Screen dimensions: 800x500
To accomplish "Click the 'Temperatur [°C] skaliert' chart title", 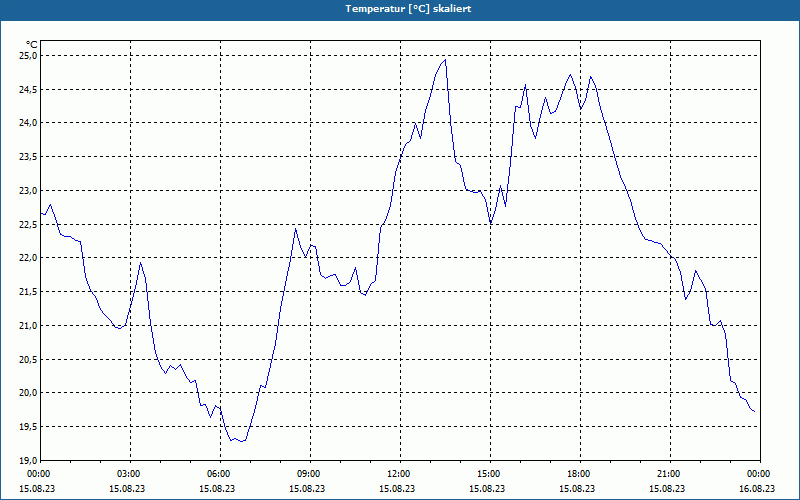I will [408, 9].
